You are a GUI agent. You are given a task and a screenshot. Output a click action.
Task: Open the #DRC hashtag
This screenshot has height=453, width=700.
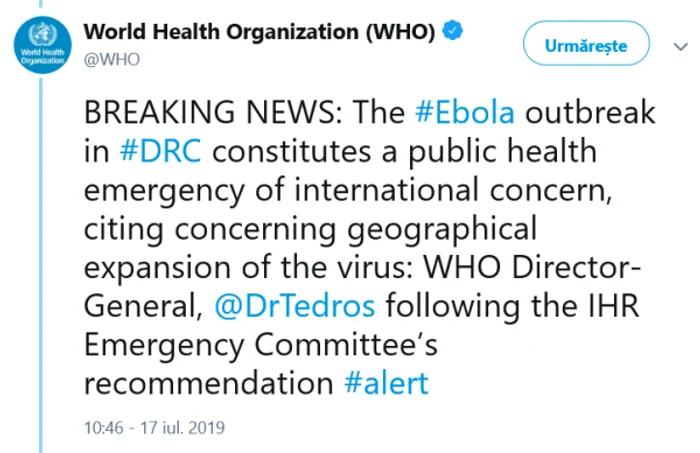[161, 151]
